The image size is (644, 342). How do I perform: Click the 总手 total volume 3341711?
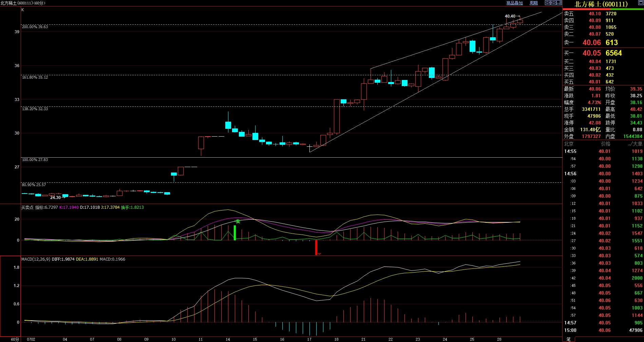pyautogui.click(x=591, y=109)
